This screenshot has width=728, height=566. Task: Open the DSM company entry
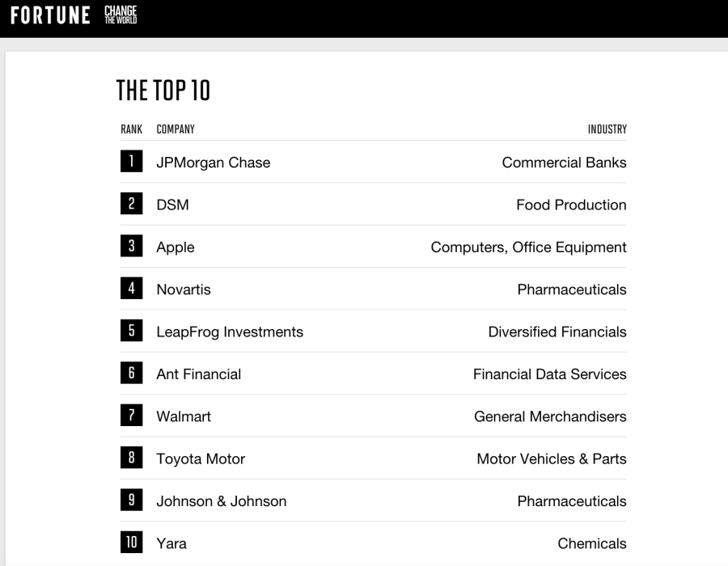(173, 205)
